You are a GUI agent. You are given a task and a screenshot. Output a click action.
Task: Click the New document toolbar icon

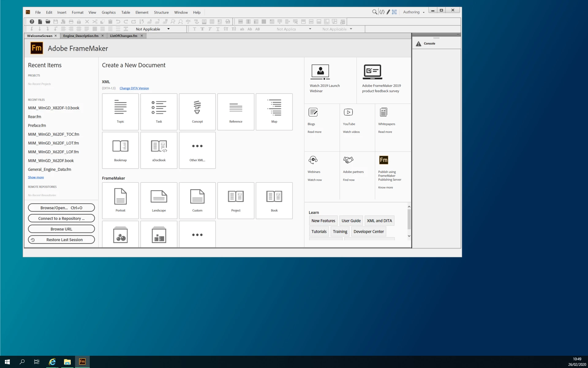pyautogui.click(x=40, y=21)
